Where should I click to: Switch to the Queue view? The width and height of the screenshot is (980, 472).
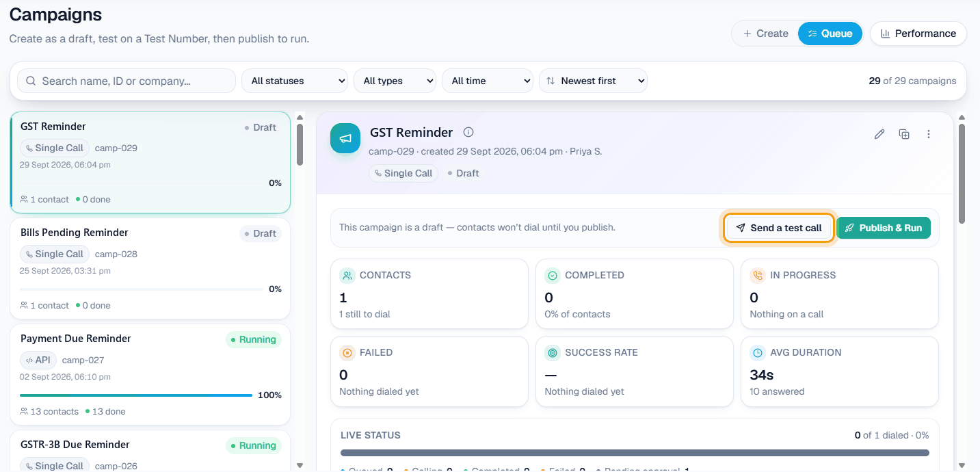click(x=830, y=34)
